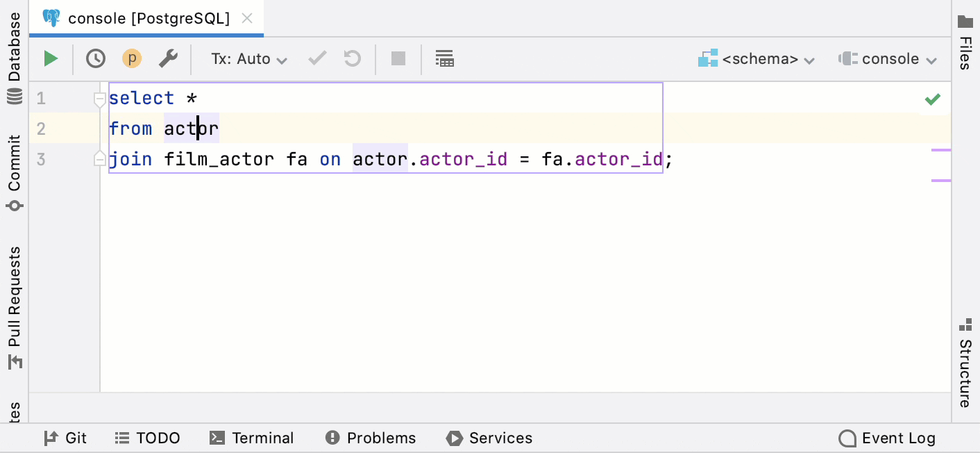Open the in-editor results view
The image size is (980, 453).
pos(445,58)
